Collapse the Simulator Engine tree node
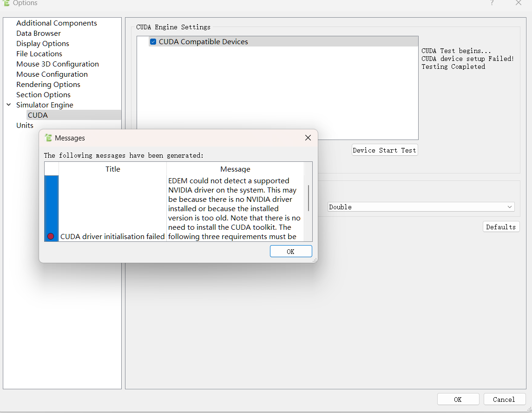Viewport: 532px width, 413px height. point(9,105)
